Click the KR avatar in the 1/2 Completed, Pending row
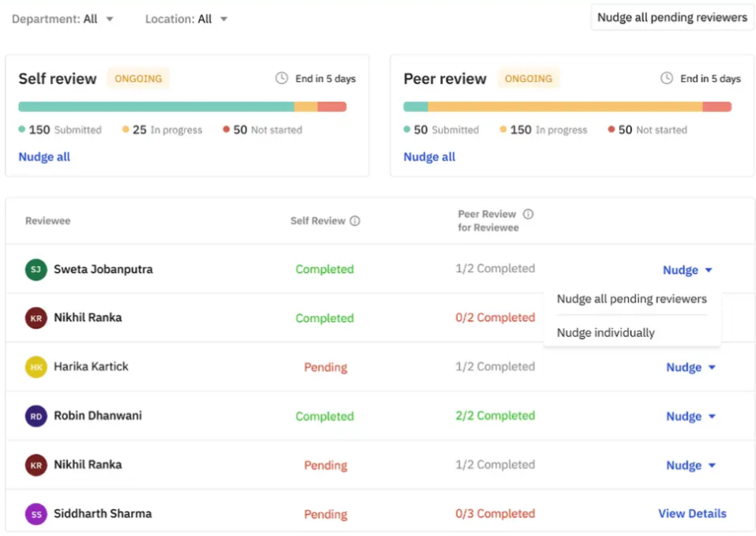 (x=36, y=465)
